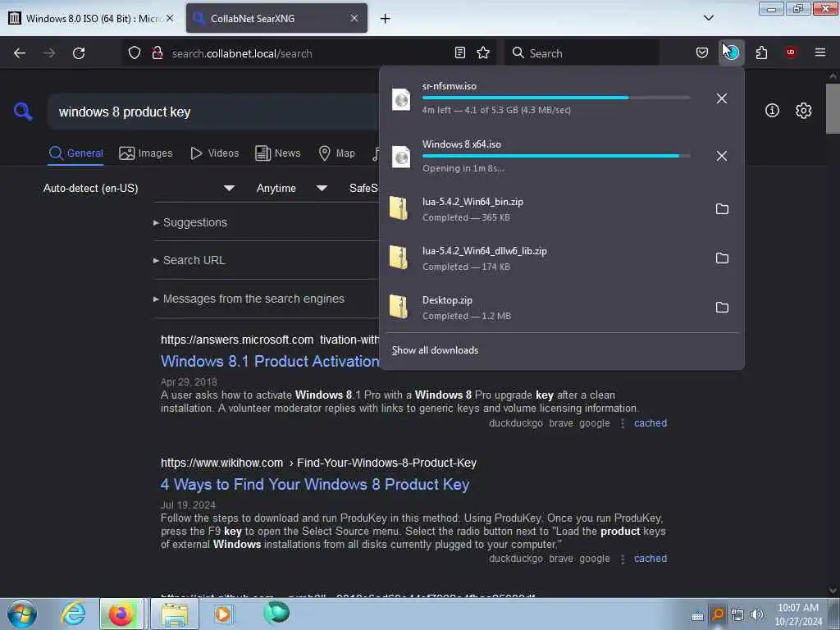Image resolution: width=840 pixels, height=630 pixels.
Task: Open the search info icon
Action: [772, 111]
